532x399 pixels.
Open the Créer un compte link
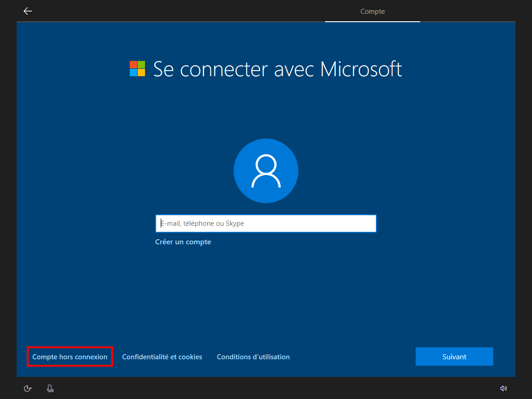click(183, 242)
